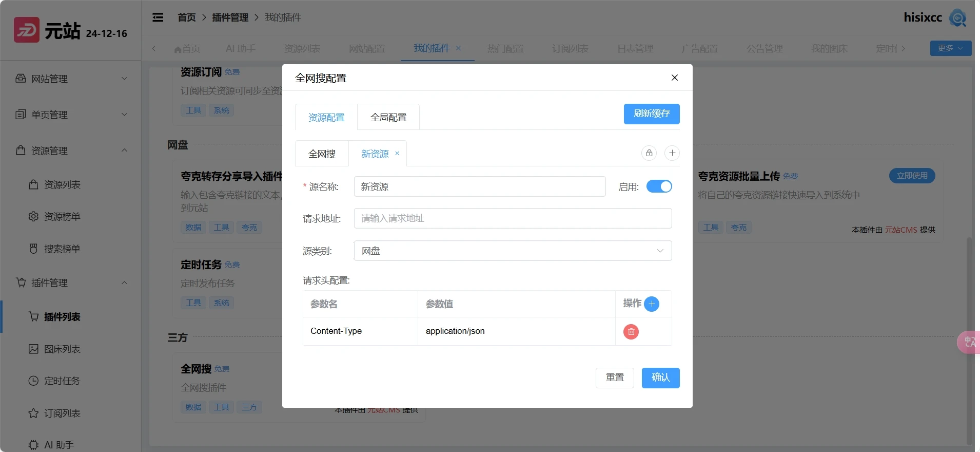Click the 请求地址 input field
The height and width of the screenshot is (452, 980).
coord(513,218)
